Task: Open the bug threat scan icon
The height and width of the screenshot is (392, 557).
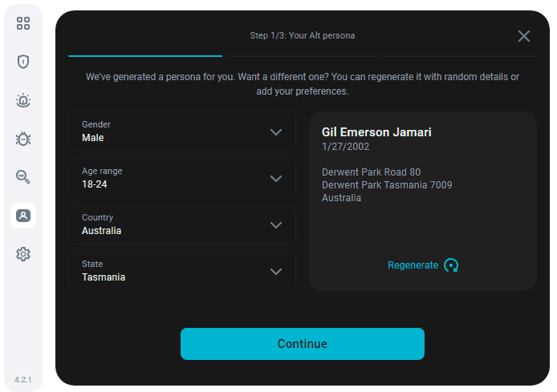Action: (23, 139)
